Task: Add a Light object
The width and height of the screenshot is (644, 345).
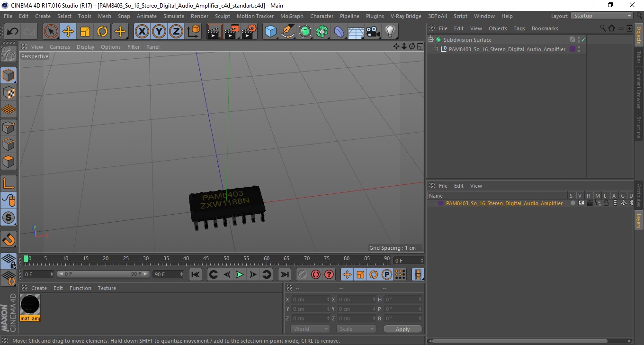Action: pos(390,32)
